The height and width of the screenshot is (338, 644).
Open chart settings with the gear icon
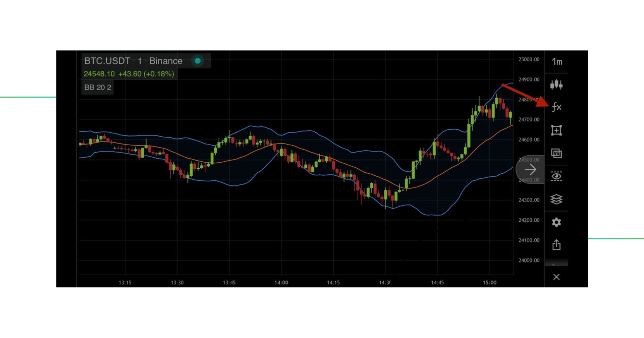click(556, 222)
